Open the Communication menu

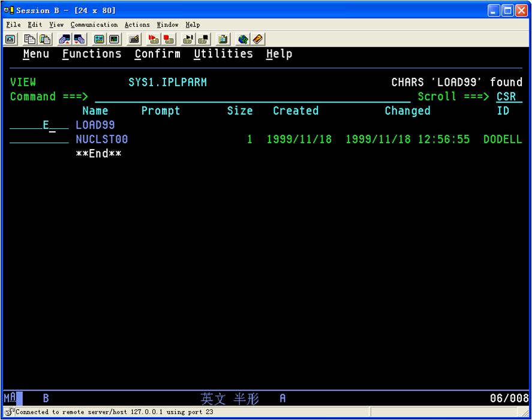94,25
